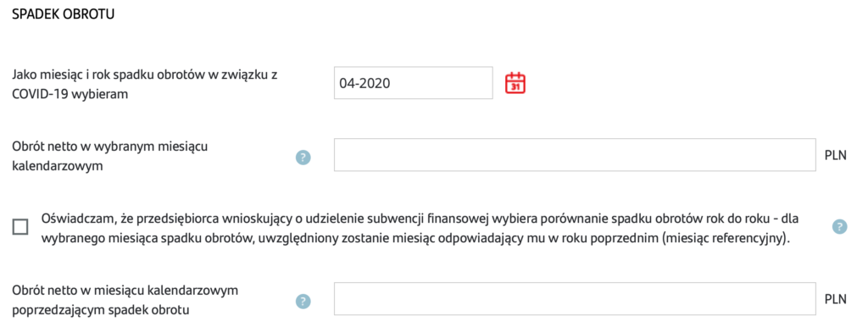Click help icon for selected month net turnover

tap(303, 157)
